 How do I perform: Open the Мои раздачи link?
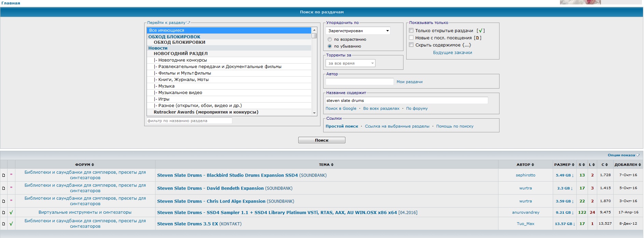tap(409, 82)
